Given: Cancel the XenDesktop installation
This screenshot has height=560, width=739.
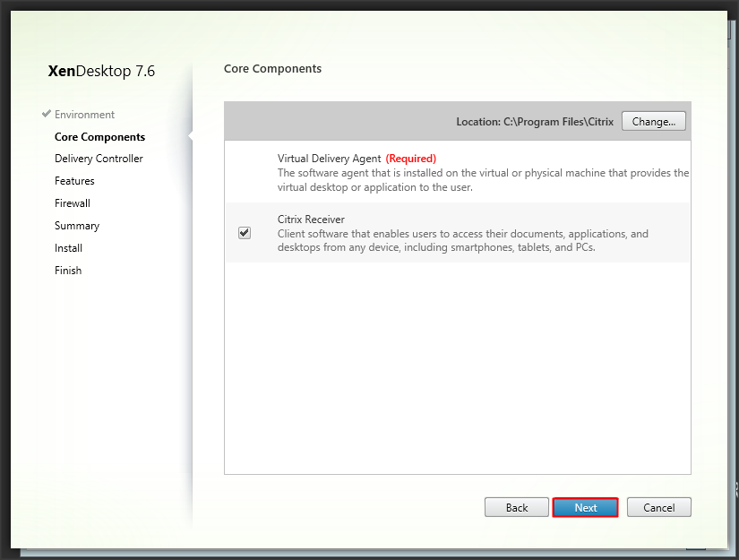Looking at the screenshot, I should point(658,507).
